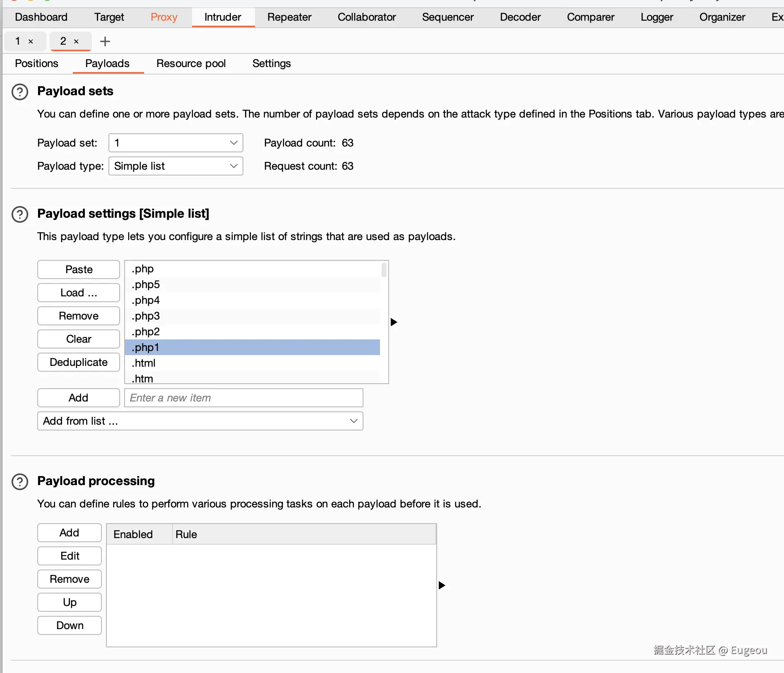Switch to the Comparer tab
This screenshot has width=784, height=673.
pos(591,17)
